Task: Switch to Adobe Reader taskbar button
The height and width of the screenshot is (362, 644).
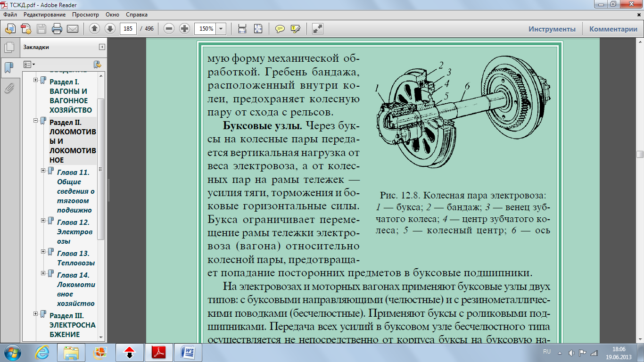Action: [159, 352]
